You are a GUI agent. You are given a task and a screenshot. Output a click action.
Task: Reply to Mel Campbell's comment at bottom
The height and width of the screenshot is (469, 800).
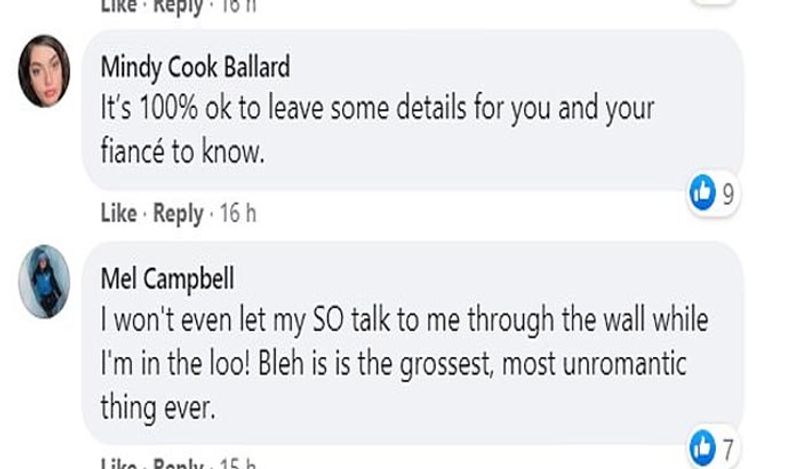point(179,463)
